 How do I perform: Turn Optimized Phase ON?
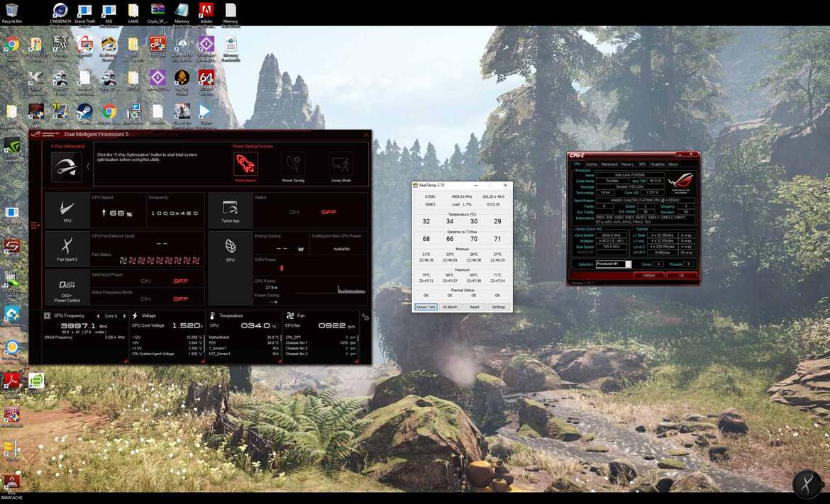145,281
